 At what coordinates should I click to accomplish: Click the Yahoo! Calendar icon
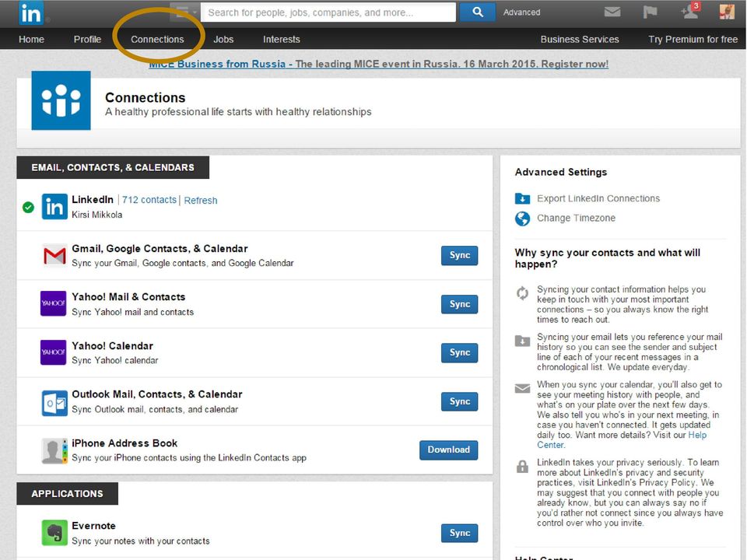54,352
